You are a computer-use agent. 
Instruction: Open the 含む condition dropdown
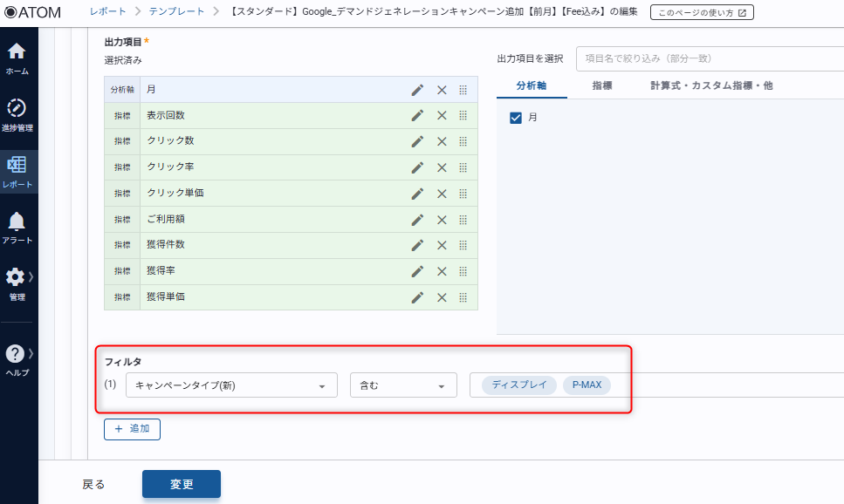pyautogui.click(x=403, y=385)
